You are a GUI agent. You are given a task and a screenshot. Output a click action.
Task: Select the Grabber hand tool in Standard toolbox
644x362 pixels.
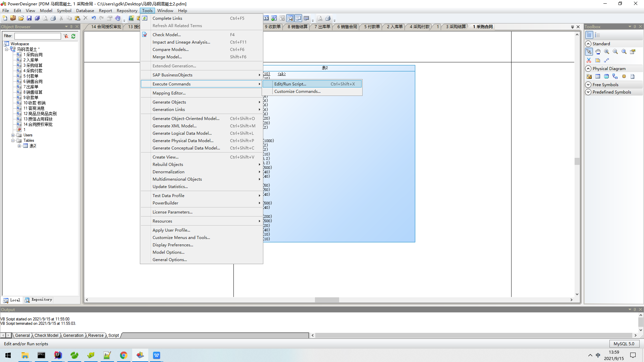598,51
